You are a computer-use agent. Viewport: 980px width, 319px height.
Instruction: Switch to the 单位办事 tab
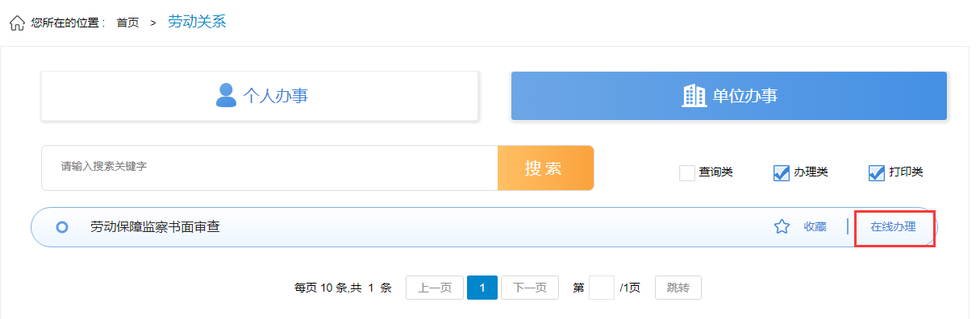pyautogui.click(x=729, y=96)
